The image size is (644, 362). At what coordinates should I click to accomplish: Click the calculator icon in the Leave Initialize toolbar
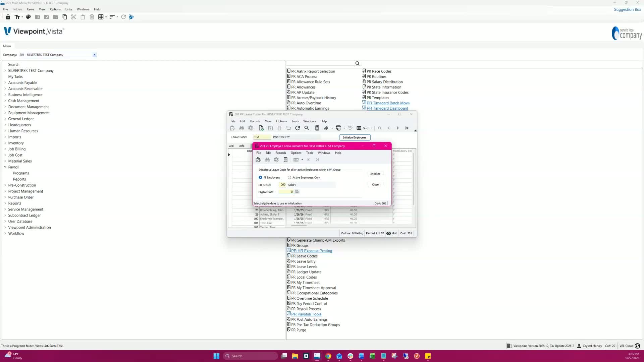[285, 160]
